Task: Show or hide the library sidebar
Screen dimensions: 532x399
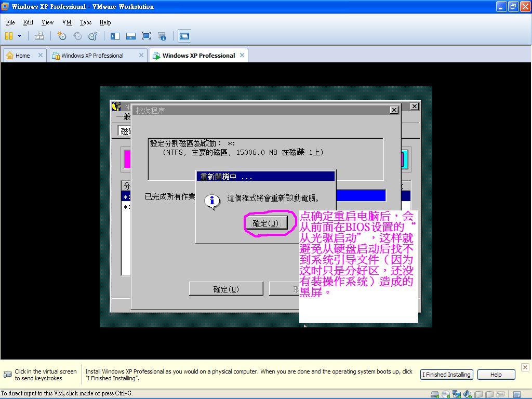Action: tap(115, 36)
